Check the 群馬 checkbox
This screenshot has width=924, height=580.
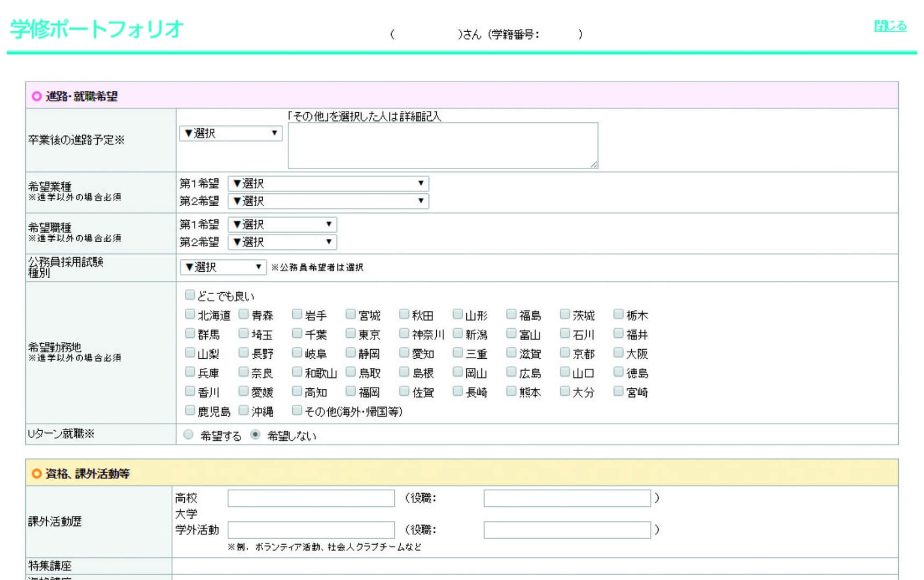pyautogui.click(x=190, y=334)
